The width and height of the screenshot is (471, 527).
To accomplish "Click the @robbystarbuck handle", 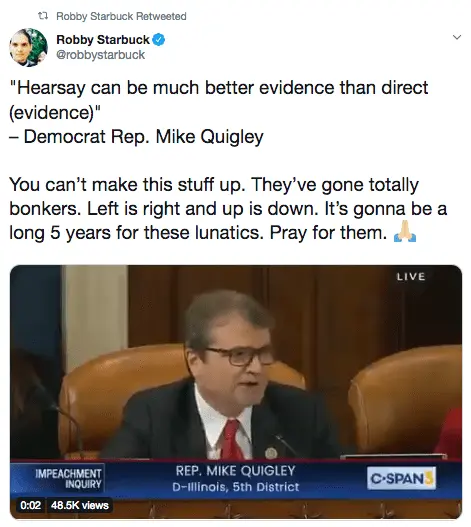I will click(x=101, y=54).
